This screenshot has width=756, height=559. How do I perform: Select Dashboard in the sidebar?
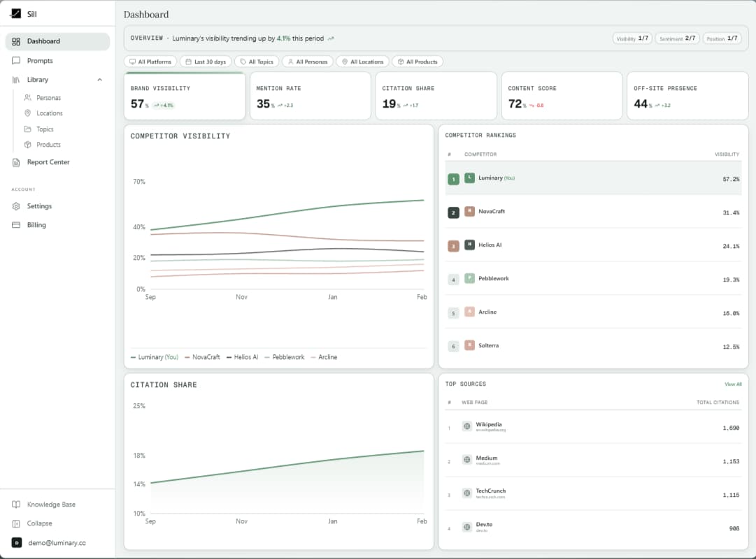pyautogui.click(x=42, y=41)
